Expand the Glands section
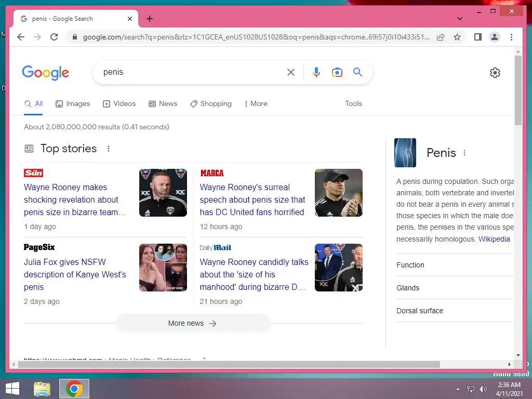This screenshot has width=532, height=399. [x=455, y=288]
